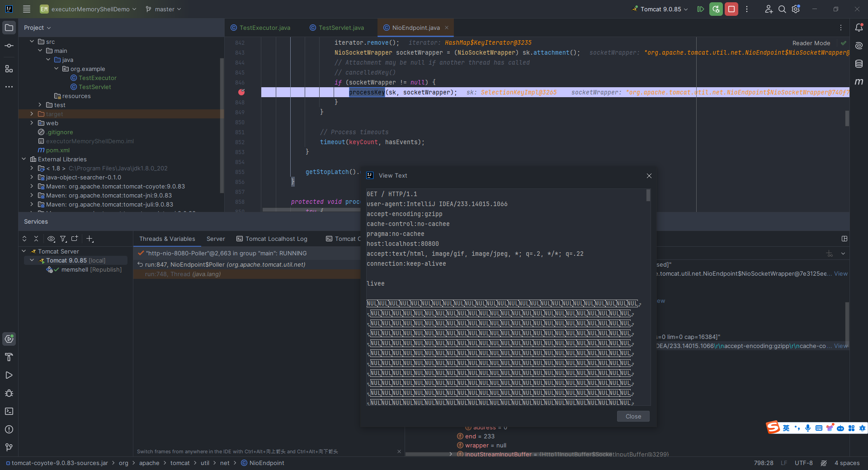Click the Project tree scrollbar
The image size is (868, 470).
tap(222, 126)
